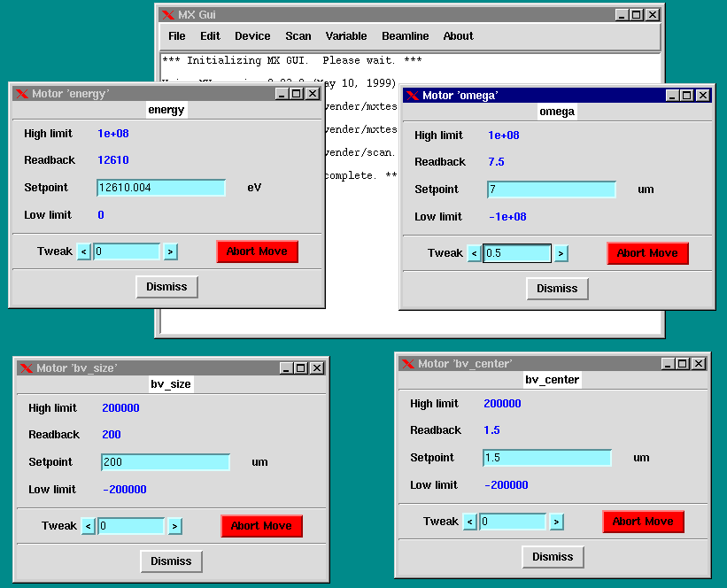Click the omega tweak increase arrow
The width and height of the screenshot is (727, 588).
561,254
